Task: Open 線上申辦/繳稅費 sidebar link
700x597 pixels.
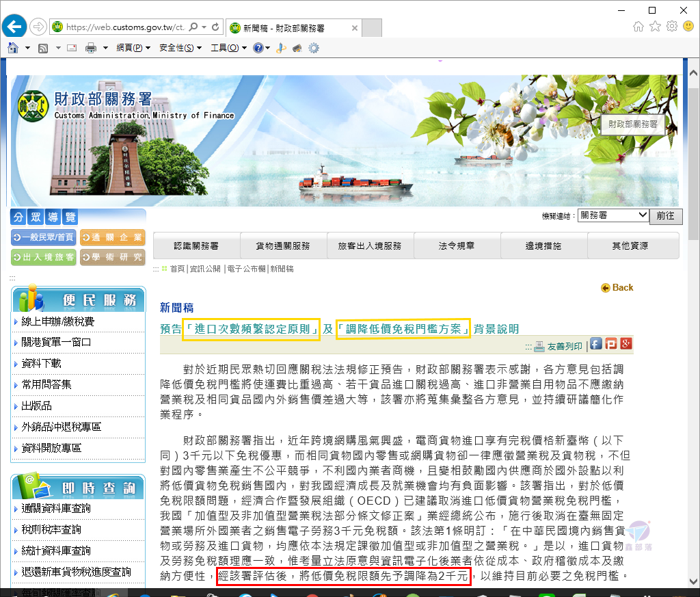Action: 58,321
